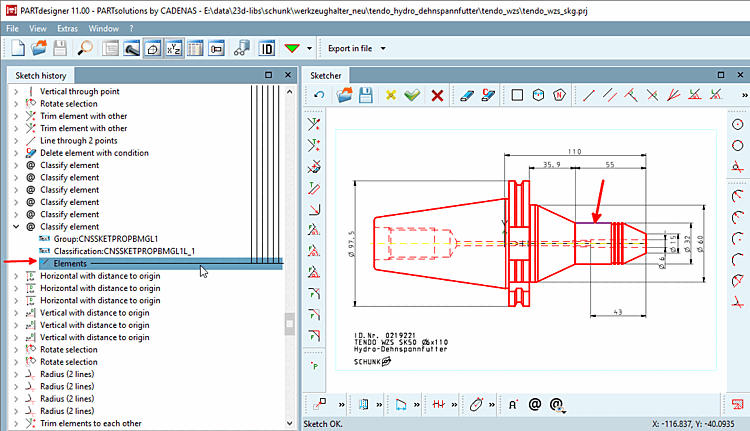The height and width of the screenshot is (431, 750).
Task: Click the ID button in main toolbar
Action: 268,48
